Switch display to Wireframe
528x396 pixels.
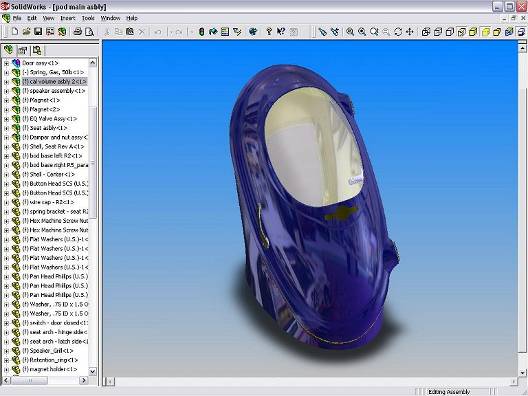click(426, 32)
